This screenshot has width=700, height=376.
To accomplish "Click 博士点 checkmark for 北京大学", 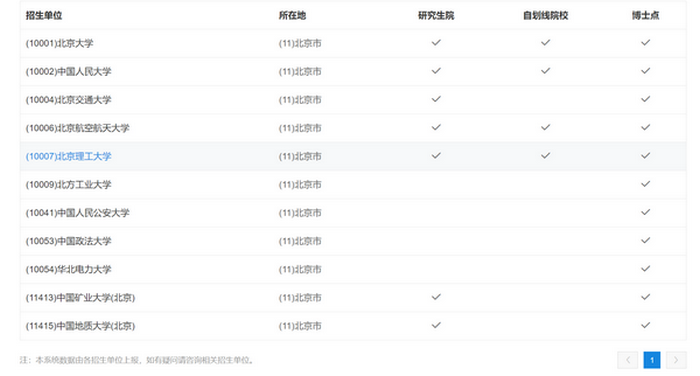I will click(646, 42).
